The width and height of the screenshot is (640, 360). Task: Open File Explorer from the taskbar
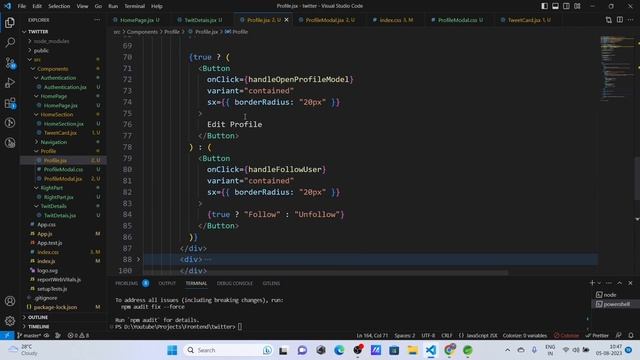413,350
